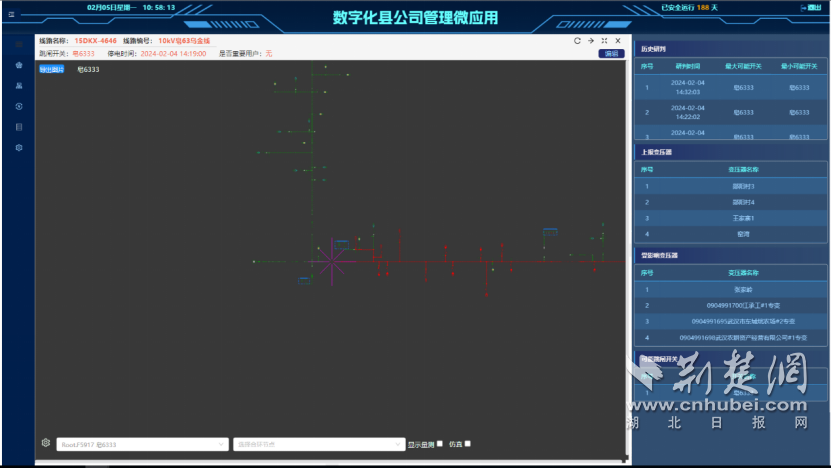831x469 pixels.
Task: Click the settings gear in left sidebar
Action: pyautogui.click(x=18, y=147)
